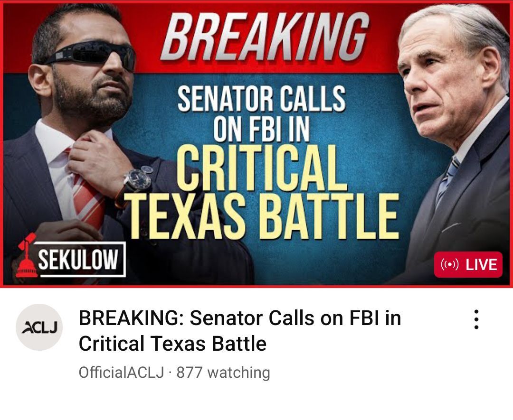Click the SEKULOW show logo box
This screenshot has width=513, height=420.
point(79,259)
